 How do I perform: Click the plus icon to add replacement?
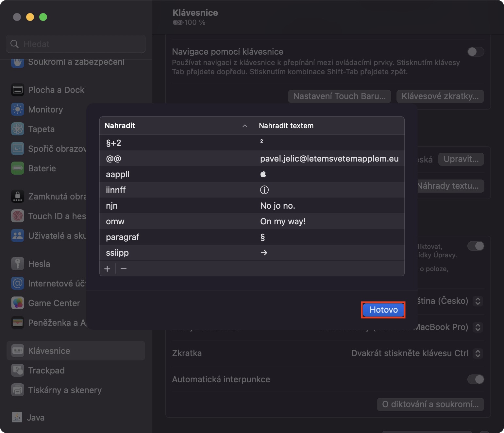107,269
